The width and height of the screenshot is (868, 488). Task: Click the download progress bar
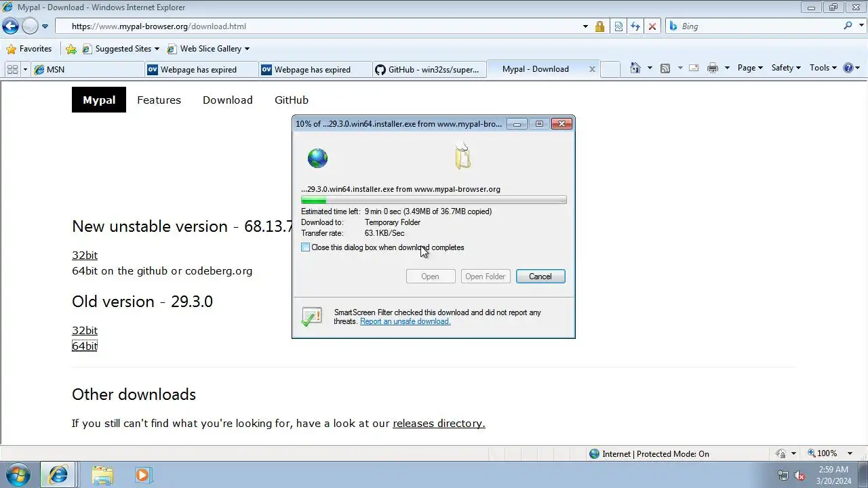pyautogui.click(x=434, y=200)
